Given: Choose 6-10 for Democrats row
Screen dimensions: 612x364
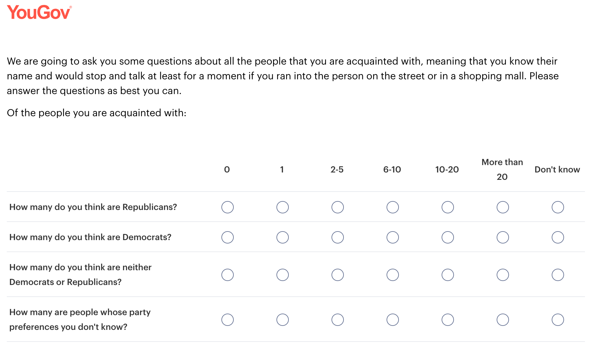Looking at the screenshot, I should (x=392, y=237).
